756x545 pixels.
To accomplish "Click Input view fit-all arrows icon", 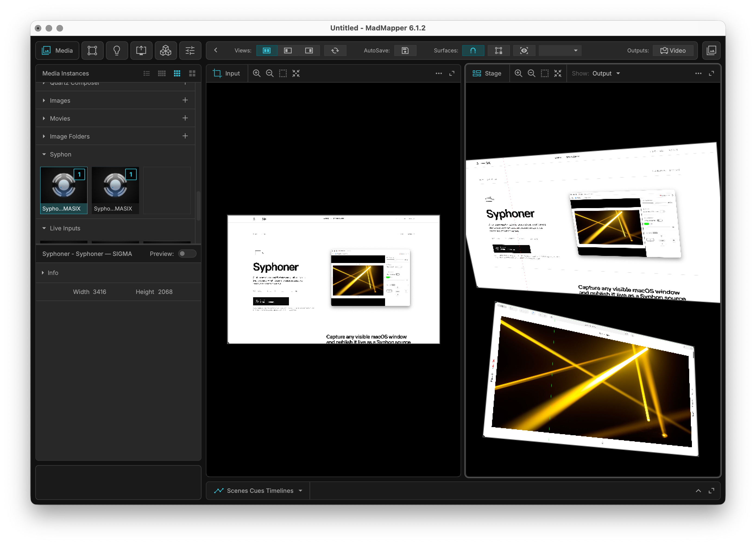I will (296, 73).
